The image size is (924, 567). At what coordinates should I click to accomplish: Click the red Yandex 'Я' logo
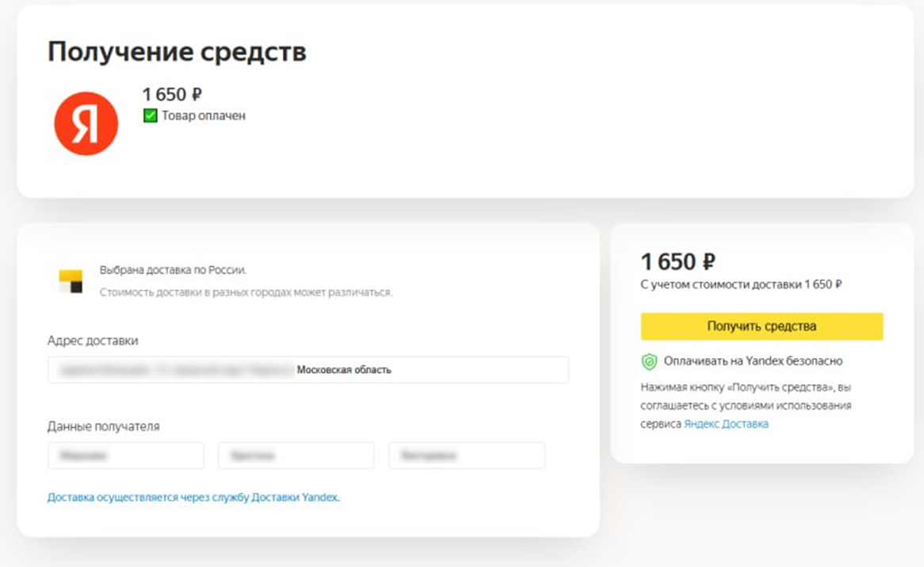[86, 124]
